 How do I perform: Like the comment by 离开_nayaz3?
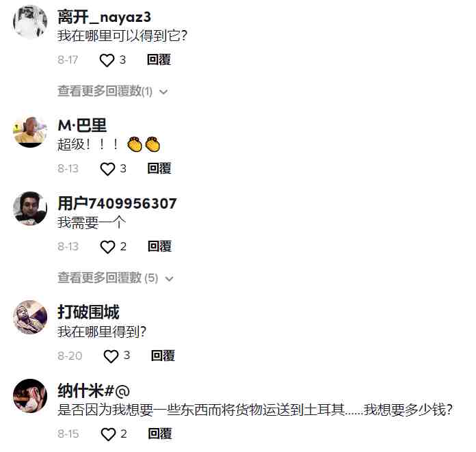click(107, 60)
